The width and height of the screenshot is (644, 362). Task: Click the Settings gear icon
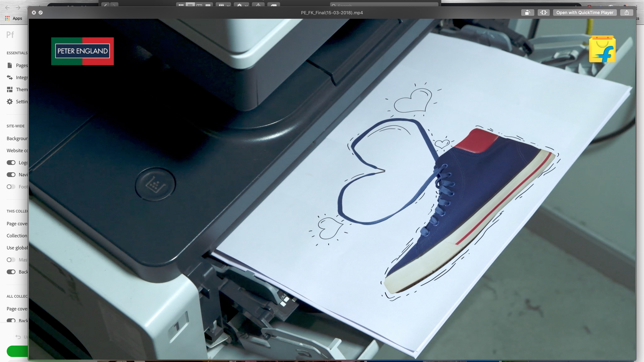click(x=10, y=101)
